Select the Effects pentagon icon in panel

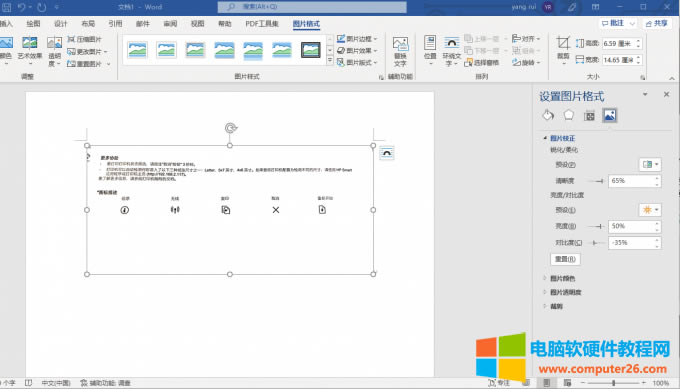pos(569,115)
